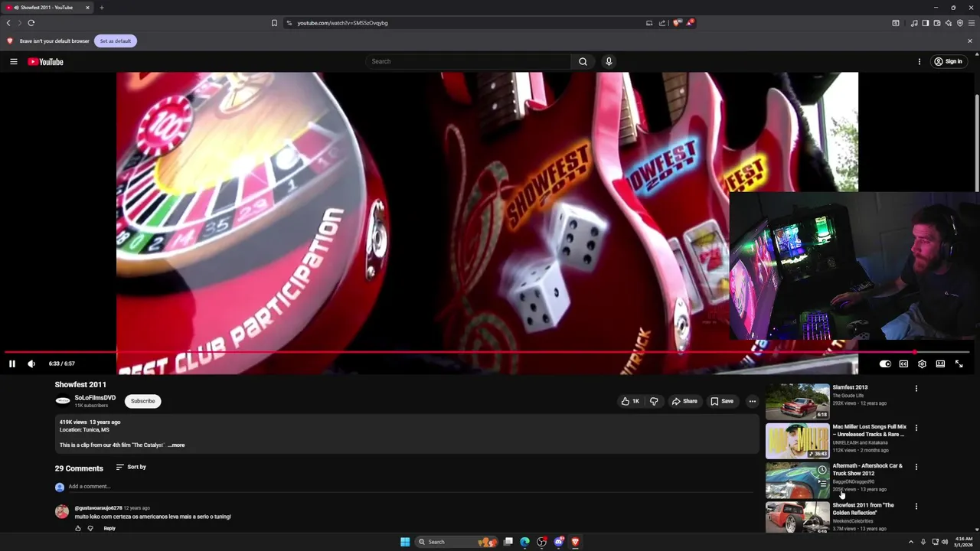980x551 pixels.
Task: Enter fullscreen mode
Action: 959,364
